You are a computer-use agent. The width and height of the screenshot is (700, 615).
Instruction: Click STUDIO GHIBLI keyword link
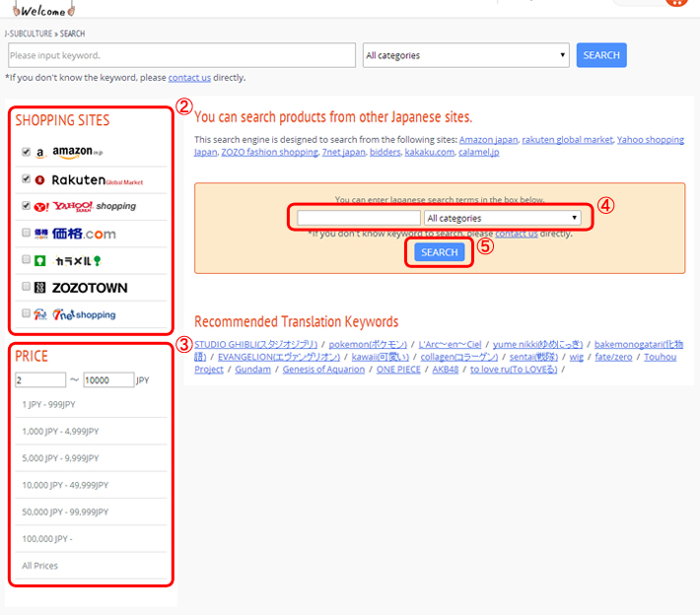(255, 345)
